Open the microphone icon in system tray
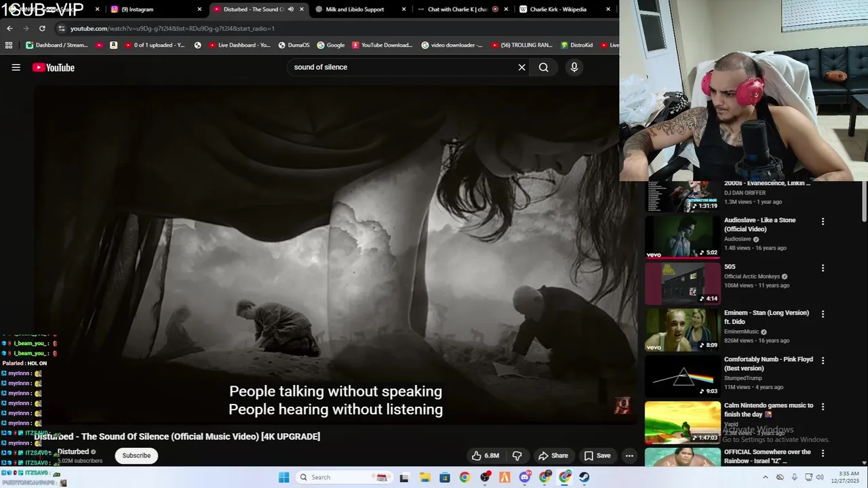This screenshot has width=868, height=488. pyautogui.click(x=794, y=477)
